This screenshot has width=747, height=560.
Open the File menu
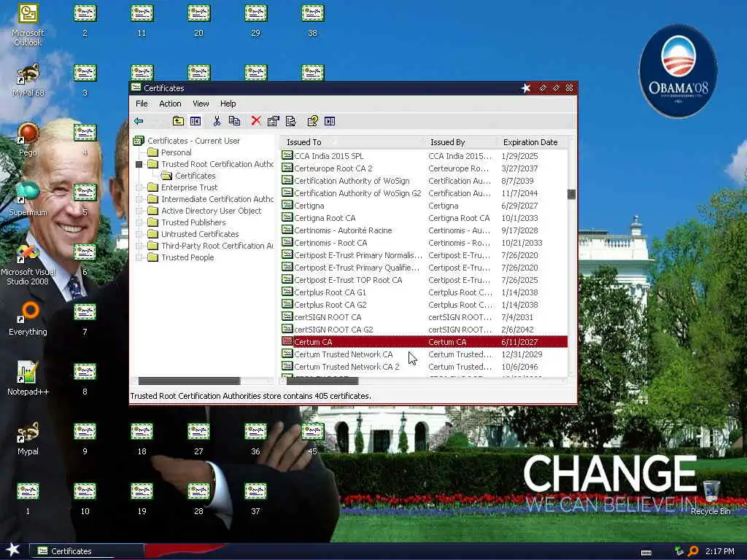click(x=142, y=104)
